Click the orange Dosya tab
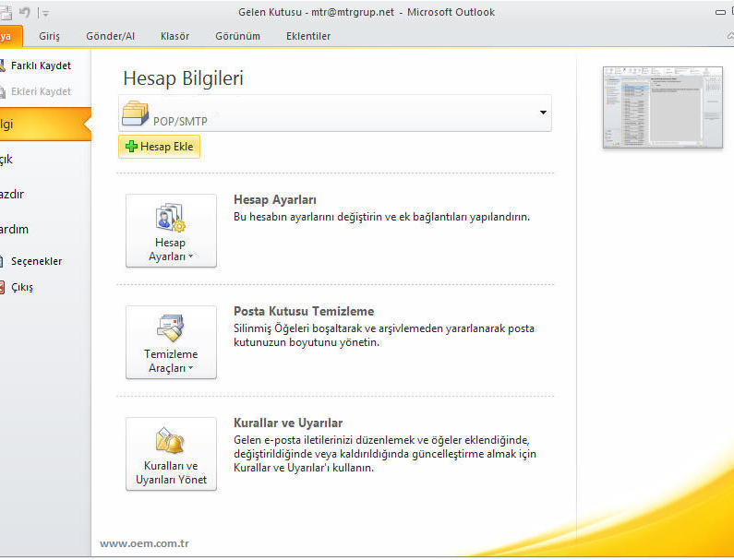The image size is (734, 560). tap(9, 36)
